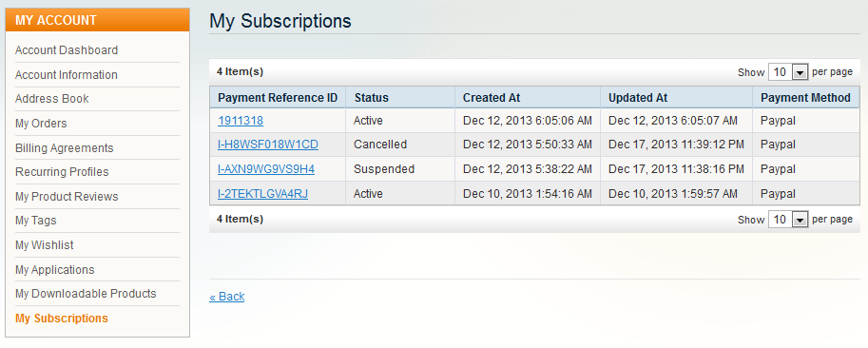
Task: Select Account Information menu item
Action: pyautogui.click(x=67, y=75)
